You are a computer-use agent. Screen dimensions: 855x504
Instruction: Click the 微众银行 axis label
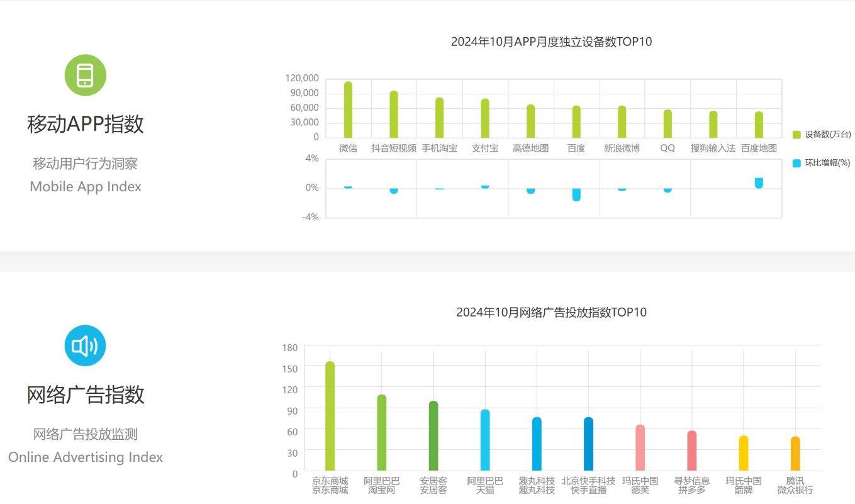click(795, 490)
